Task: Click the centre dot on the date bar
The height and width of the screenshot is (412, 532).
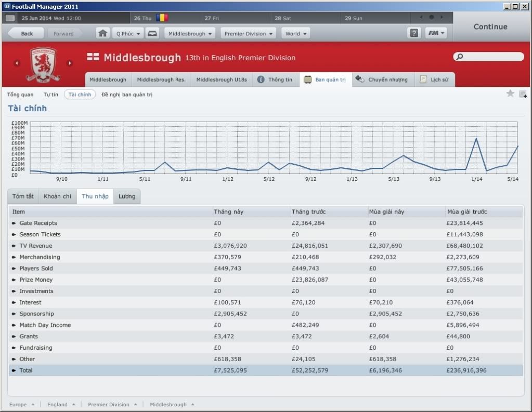Action: [x=432, y=17]
